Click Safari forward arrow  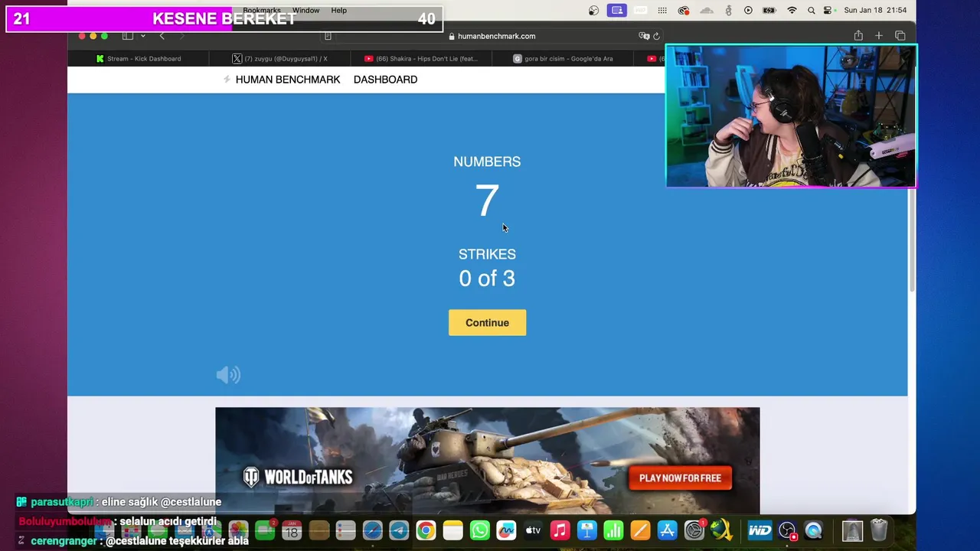click(x=181, y=36)
